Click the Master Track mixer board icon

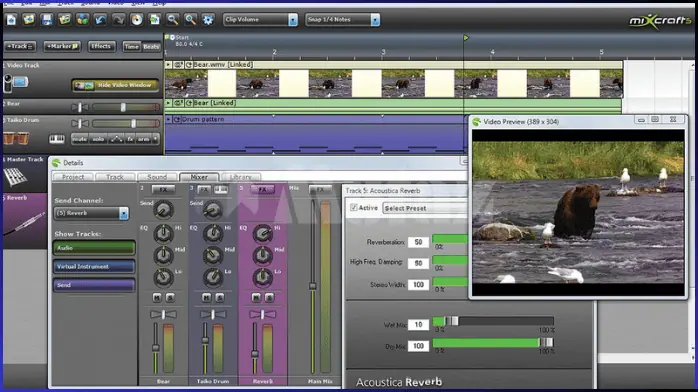[15, 177]
